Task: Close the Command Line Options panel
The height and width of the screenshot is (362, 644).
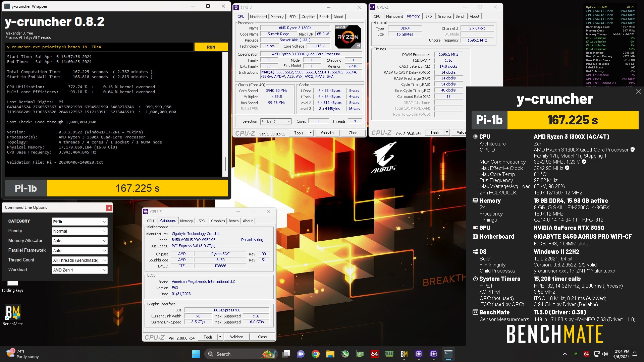Action: click(x=109, y=208)
